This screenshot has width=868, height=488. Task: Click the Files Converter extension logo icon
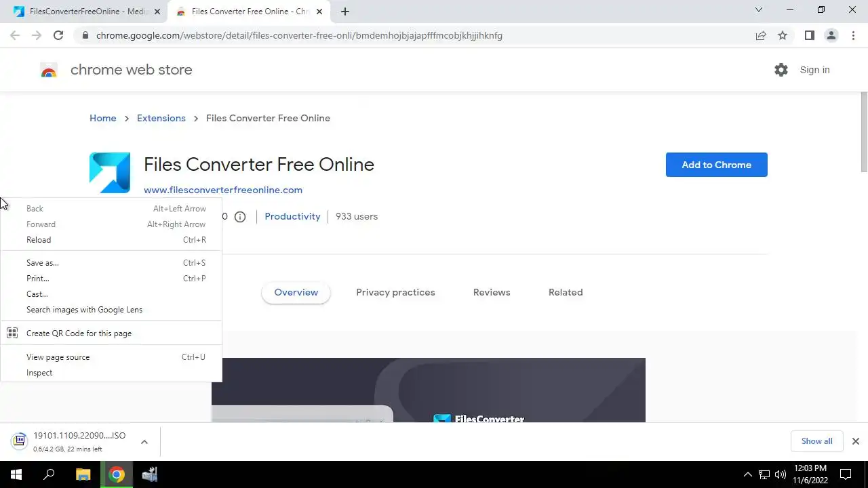coord(110,173)
